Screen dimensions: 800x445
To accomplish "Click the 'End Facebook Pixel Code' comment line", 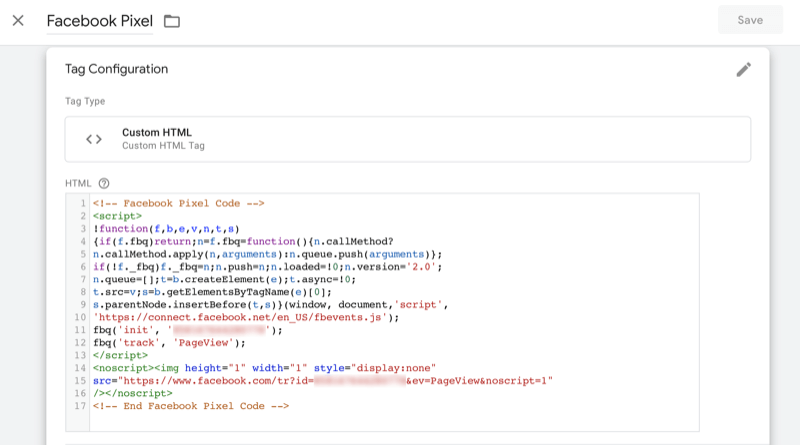I will tap(191, 406).
